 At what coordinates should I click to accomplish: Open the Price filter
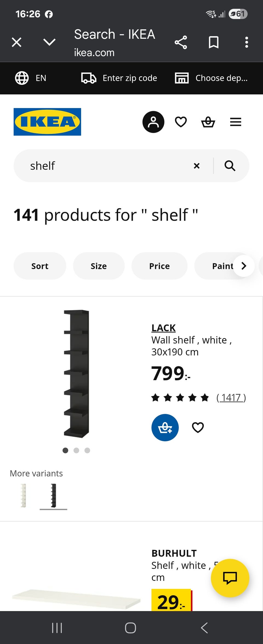click(159, 266)
